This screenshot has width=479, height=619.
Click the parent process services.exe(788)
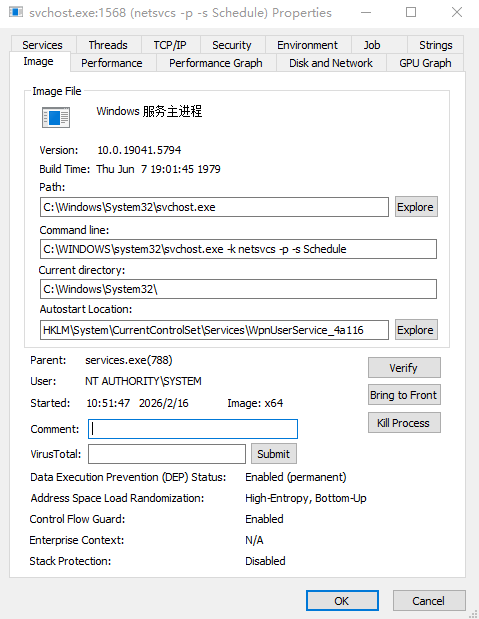(x=129, y=360)
